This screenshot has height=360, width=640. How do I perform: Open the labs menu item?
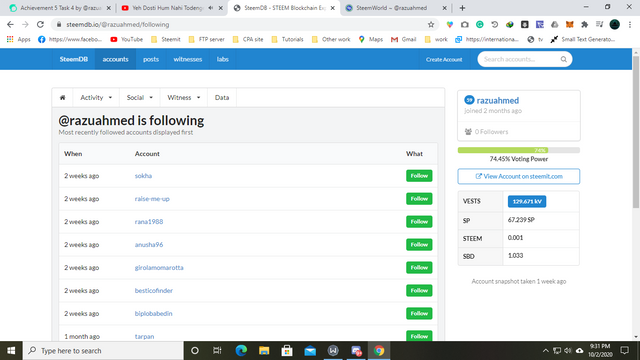(222, 59)
